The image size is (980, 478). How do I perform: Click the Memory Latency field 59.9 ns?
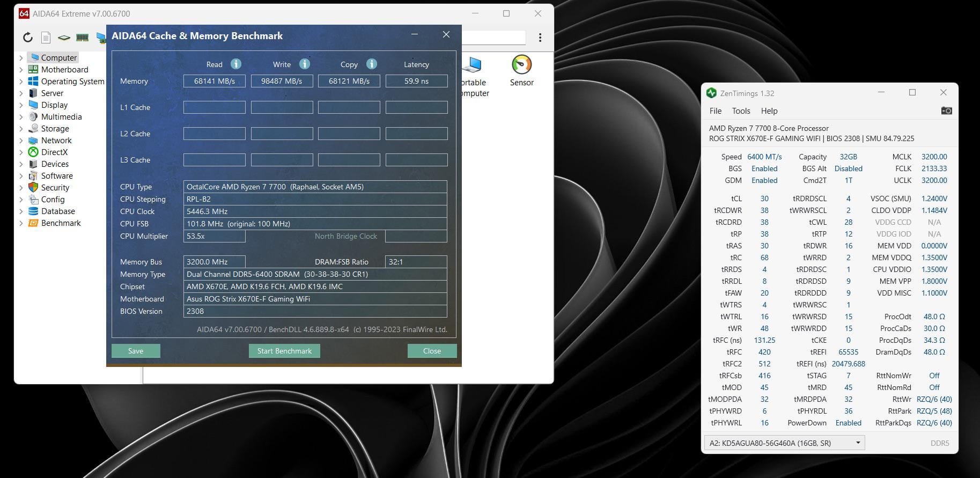pyautogui.click(x=416, y=81)
